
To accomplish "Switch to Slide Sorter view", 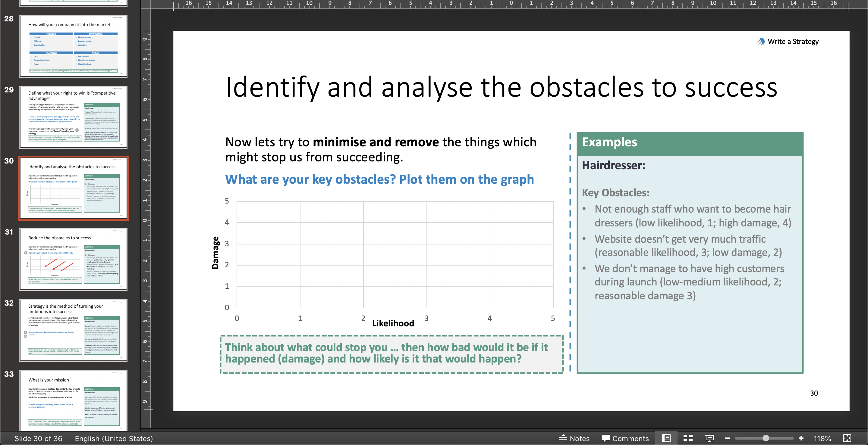I will (x=688, y=438).
